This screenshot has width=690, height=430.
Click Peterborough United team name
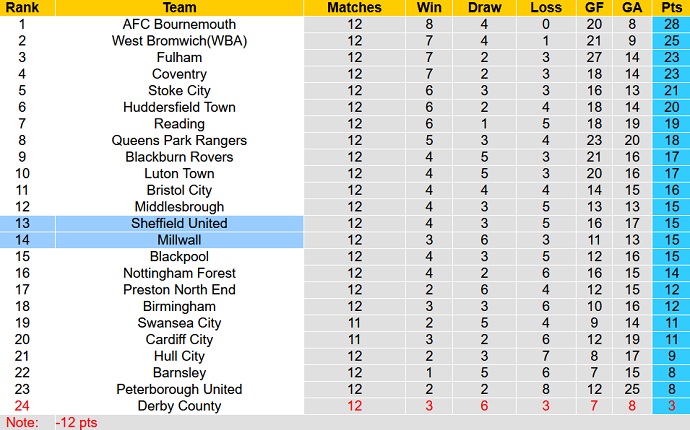[x=179, y=389]
